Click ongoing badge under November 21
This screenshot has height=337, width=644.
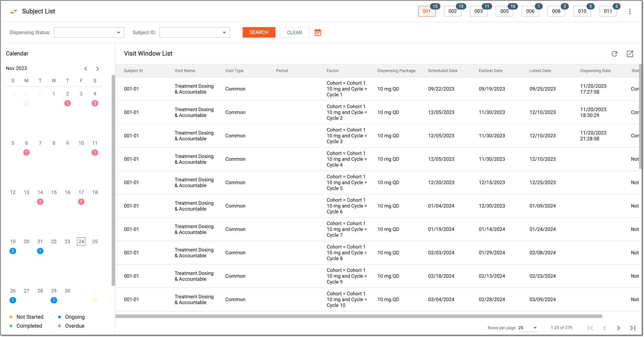40,251
